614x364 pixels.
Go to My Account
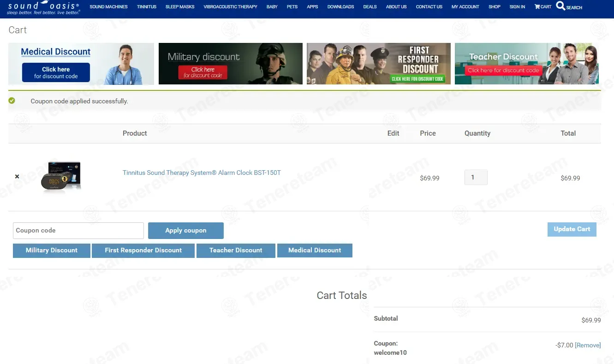[x=465, y=7]
